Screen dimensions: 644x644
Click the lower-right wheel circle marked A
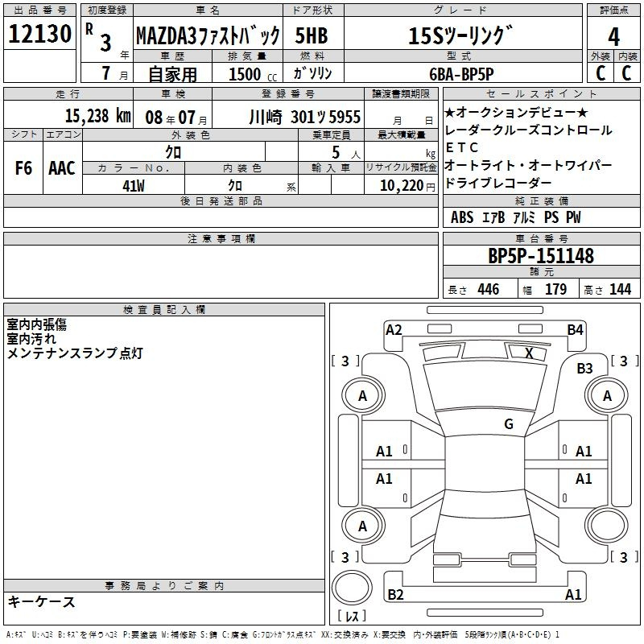pyautogui.click(x=606, y=526)
